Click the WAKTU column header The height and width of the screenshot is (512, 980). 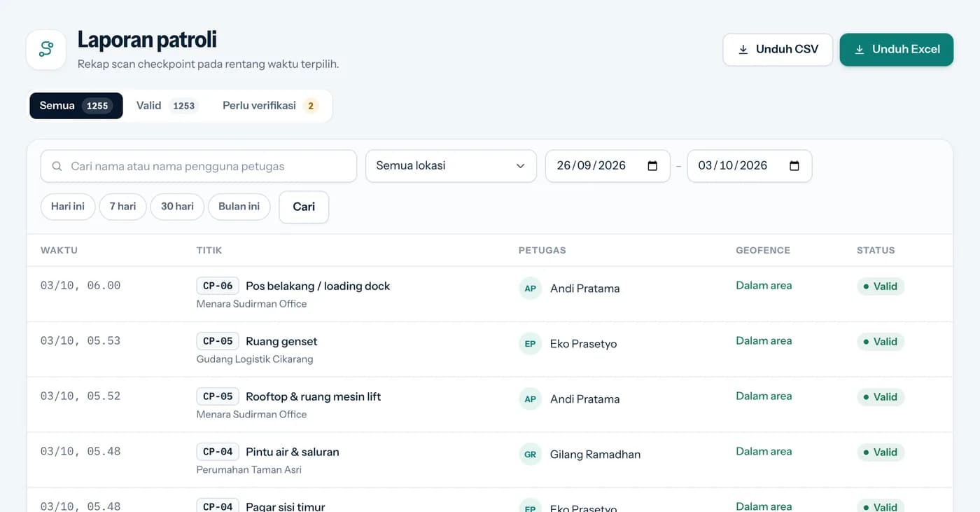tap(59, 251)
